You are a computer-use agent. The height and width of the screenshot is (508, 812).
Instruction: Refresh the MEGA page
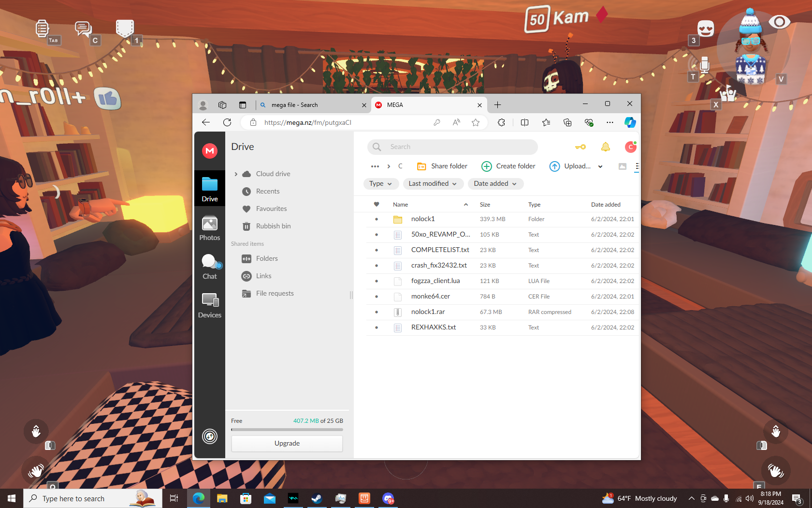(227, 122)
